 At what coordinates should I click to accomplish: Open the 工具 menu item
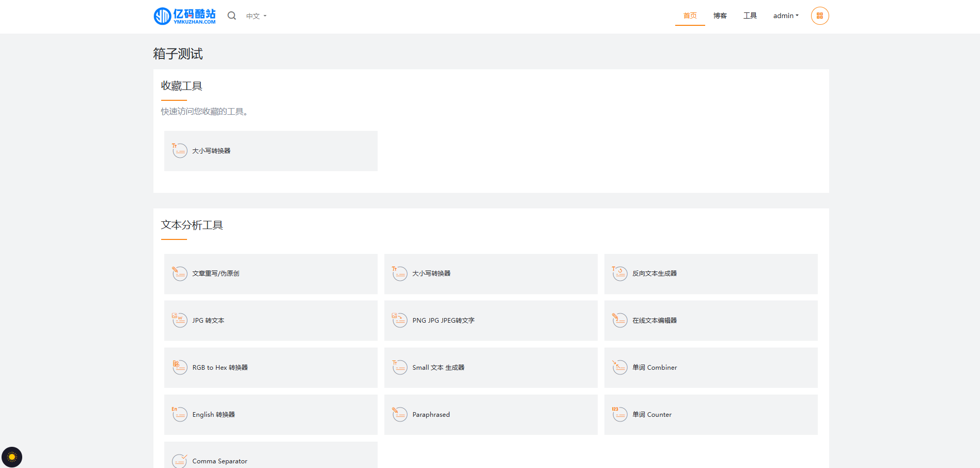click(750, 16)
